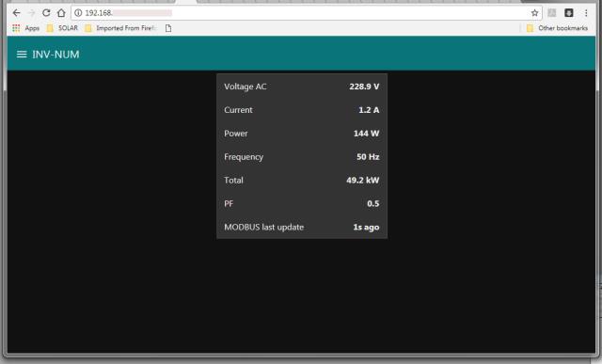Click the dark extension icon in toolbar
Image resolution: width=602 pixels, height=364 pixels.
[568, 13]
